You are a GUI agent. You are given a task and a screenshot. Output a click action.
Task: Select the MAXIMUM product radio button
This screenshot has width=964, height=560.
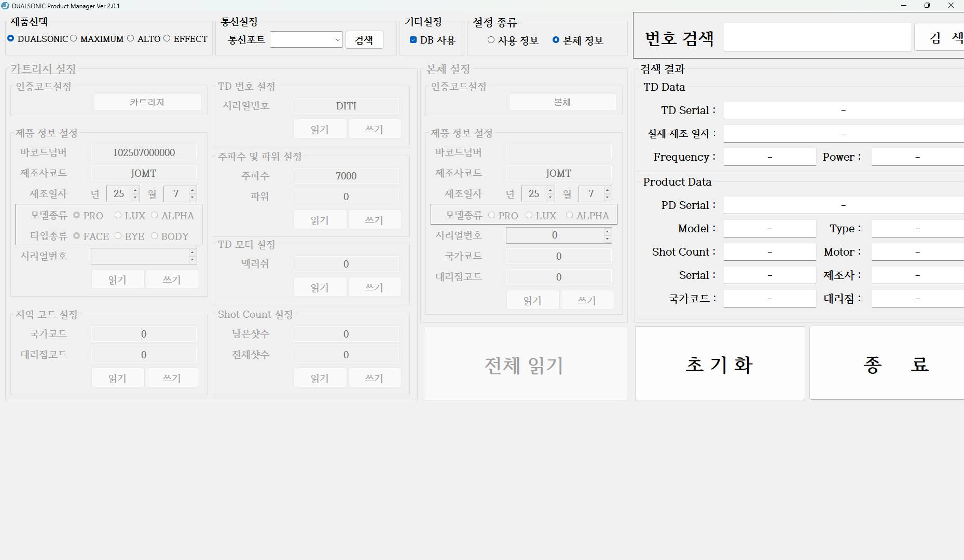pyautogui.click(x=74, y=38)
